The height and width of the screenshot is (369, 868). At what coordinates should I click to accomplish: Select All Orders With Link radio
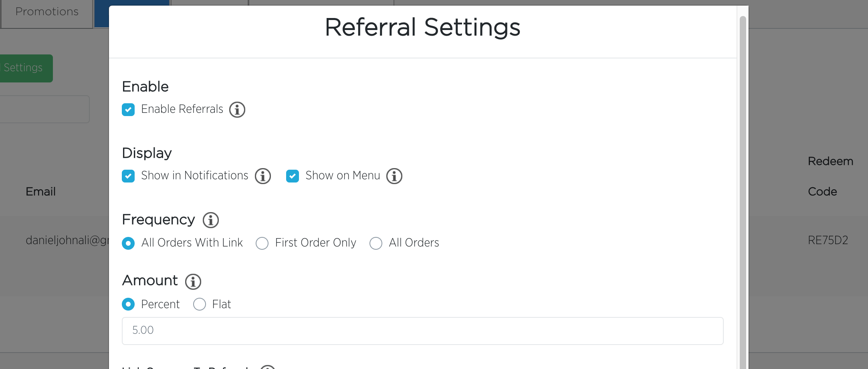tap(128, 243)
